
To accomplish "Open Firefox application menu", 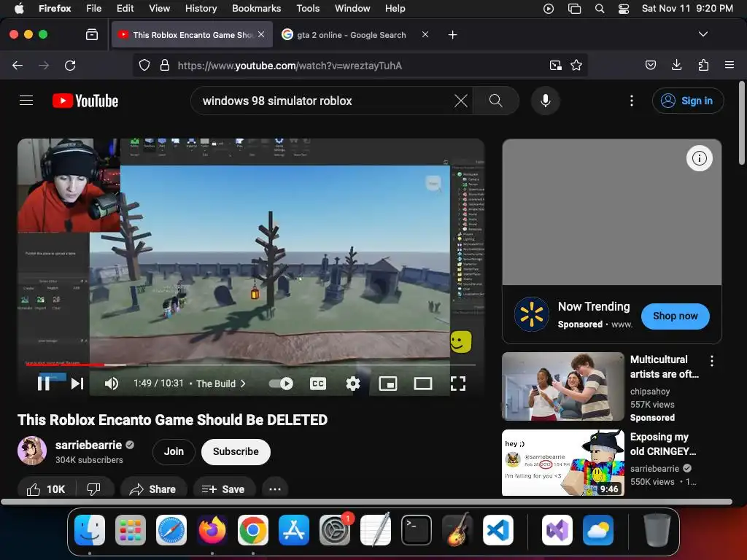I will tap(729, 65).
